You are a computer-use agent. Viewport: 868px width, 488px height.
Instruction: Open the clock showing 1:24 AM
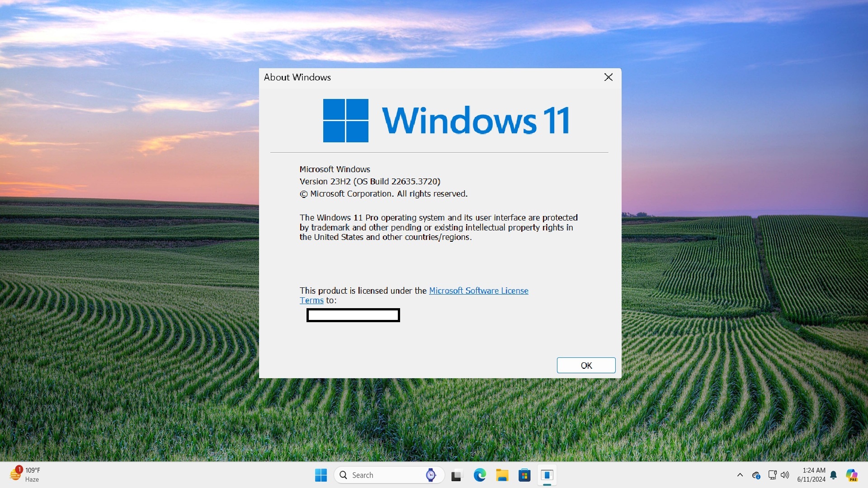pos(814,470)
